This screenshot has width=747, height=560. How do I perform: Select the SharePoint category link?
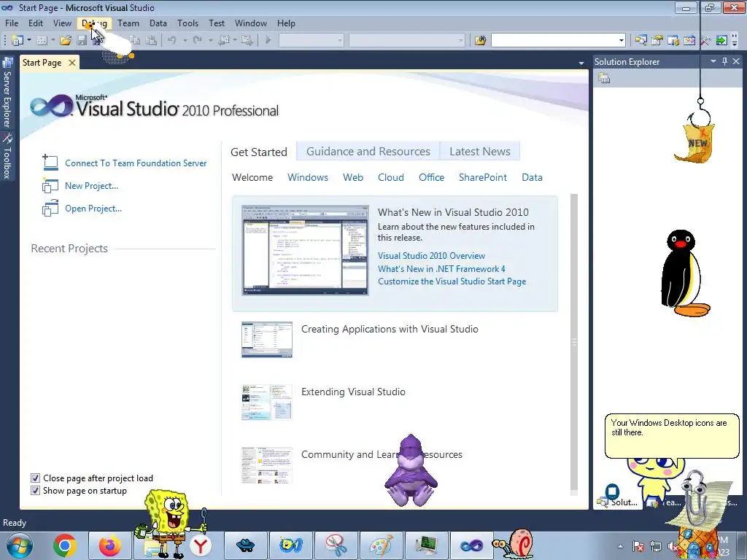coord(483,177)
